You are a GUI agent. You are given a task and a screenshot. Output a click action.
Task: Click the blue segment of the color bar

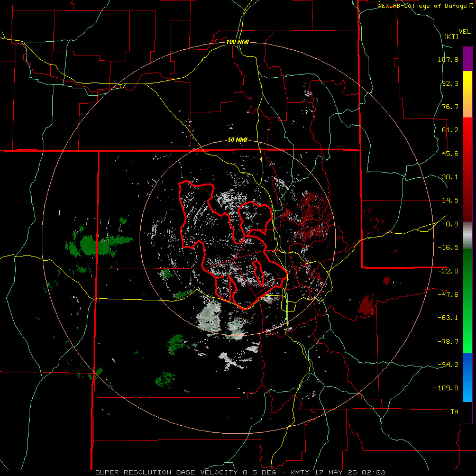click(x=467, y=377)
